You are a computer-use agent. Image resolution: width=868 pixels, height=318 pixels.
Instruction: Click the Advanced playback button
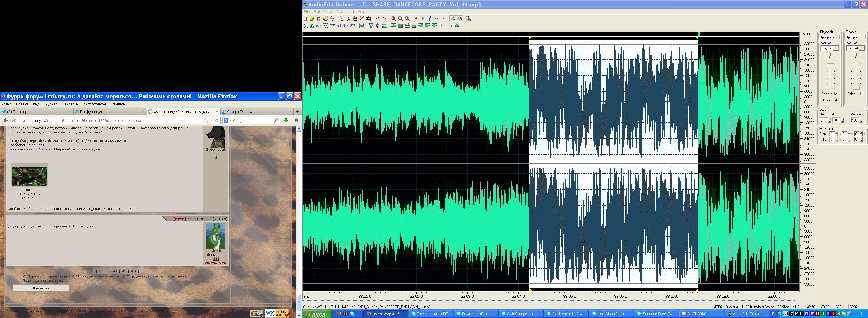829,100
